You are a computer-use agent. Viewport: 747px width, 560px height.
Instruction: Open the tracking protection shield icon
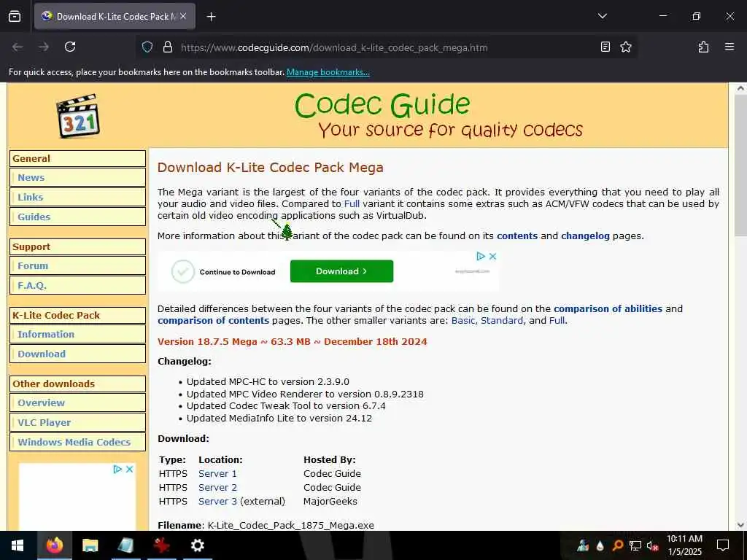[x=147, y=47]
